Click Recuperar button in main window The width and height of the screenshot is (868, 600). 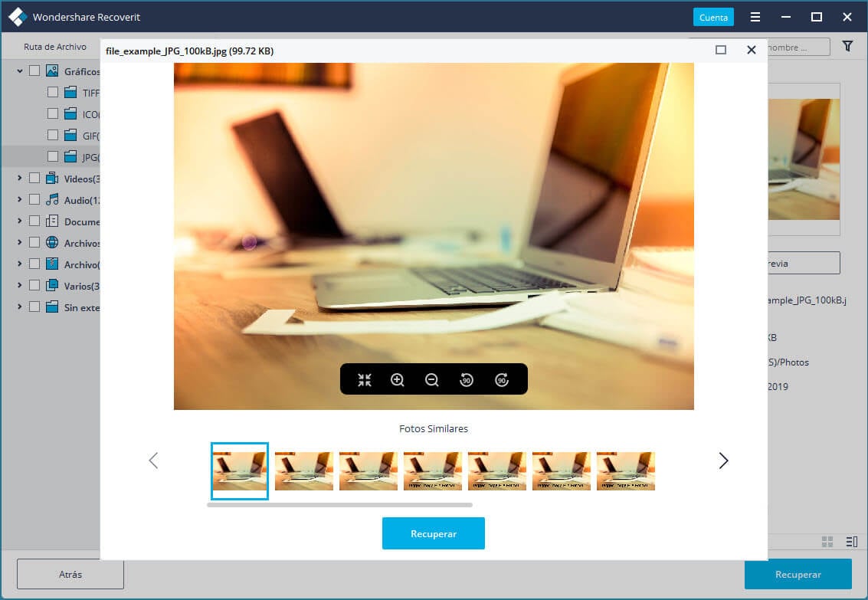point(798,575)
